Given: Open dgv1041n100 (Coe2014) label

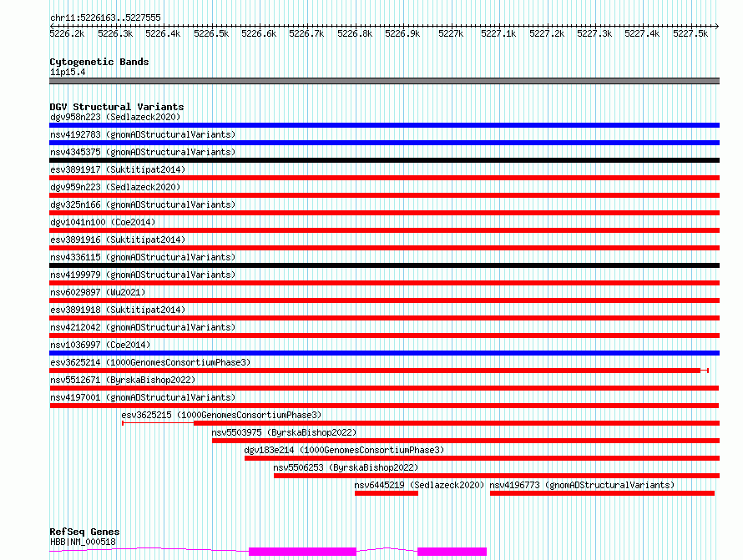Looking at the screenshot, I should point(103,222).
